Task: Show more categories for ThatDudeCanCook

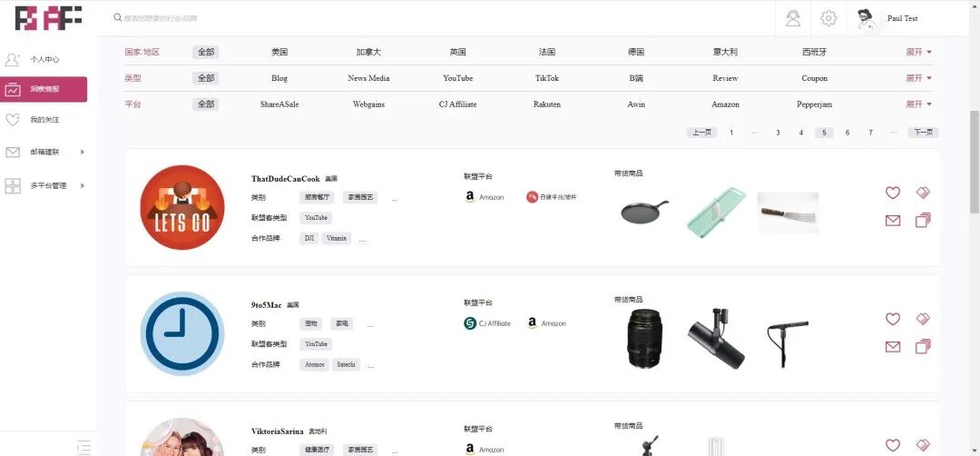Action: point(395,199)
